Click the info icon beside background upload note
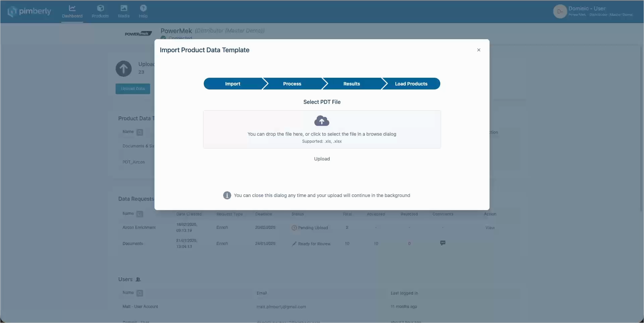 (227, 195)
